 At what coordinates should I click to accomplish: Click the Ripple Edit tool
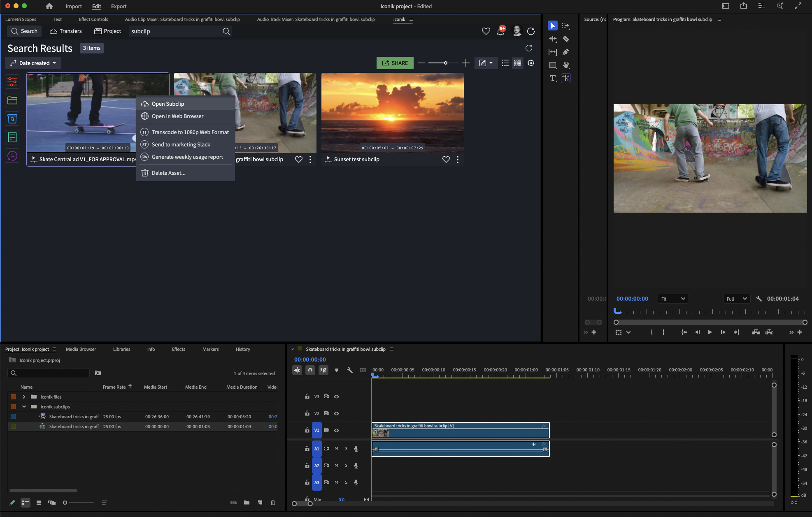553,39
